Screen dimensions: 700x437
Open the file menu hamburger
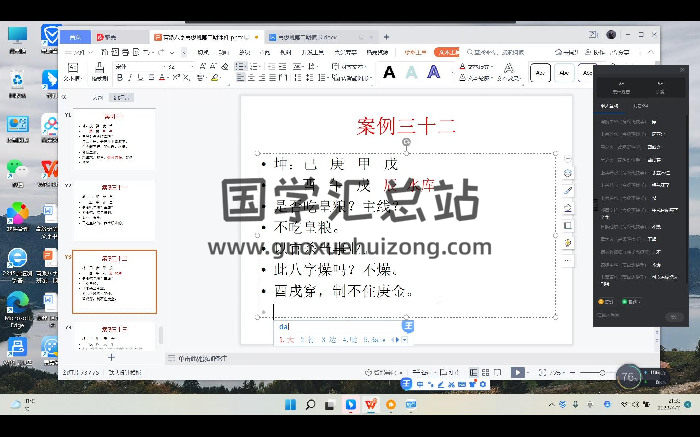[x=68, y=52]
